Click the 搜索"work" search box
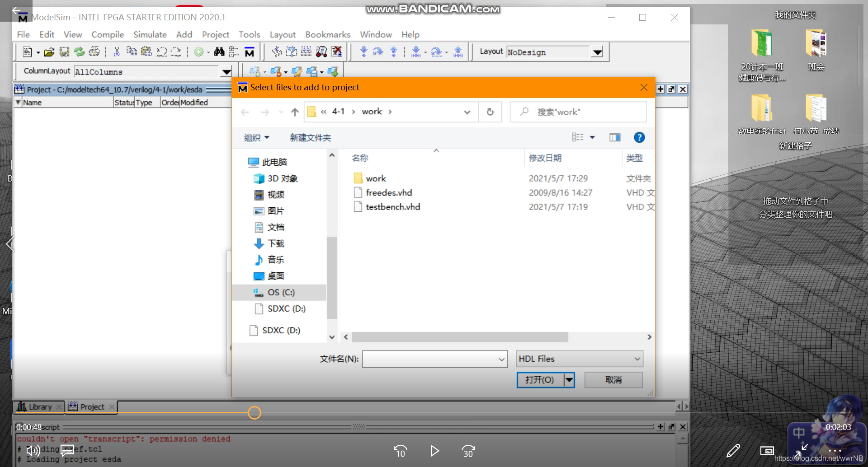Viewport: 868px width, 467px height. pos(579,112)
